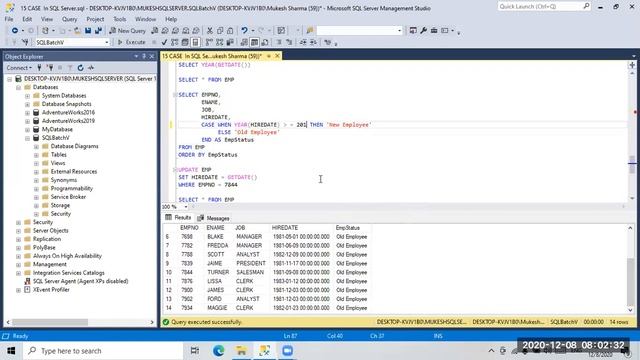The height and width of the screenshot is (360, 640).
Task: Open File Explorer from taskbar
Action: [241, 351]
